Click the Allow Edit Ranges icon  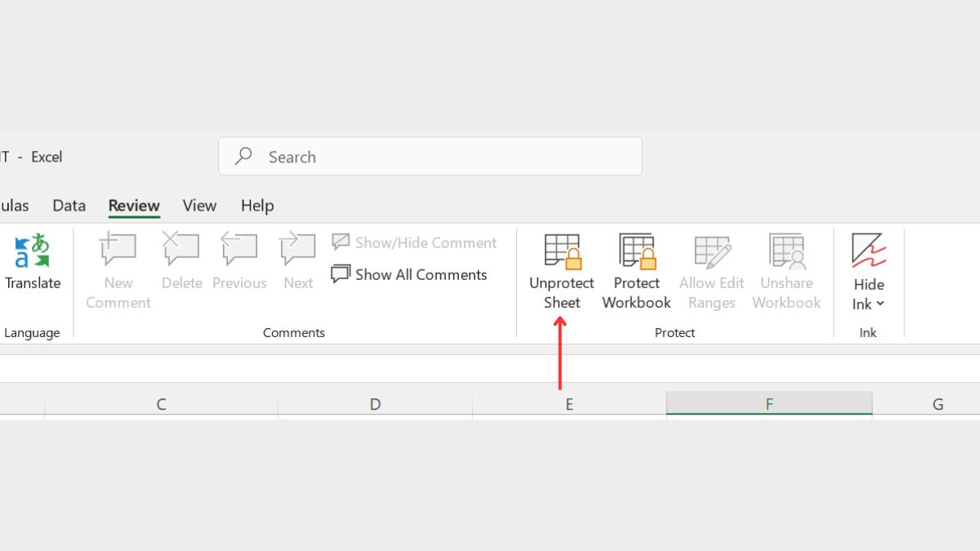(711, 252)
